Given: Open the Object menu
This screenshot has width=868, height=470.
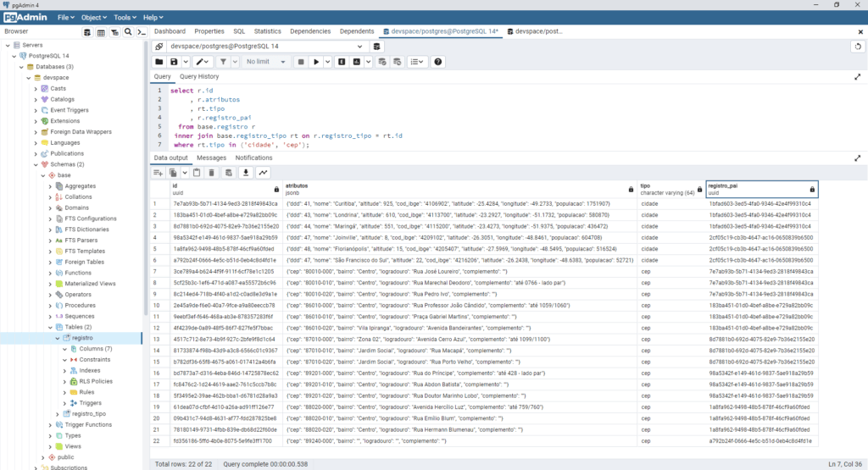Looking at the screenshot, I should [x=93, y=18].
